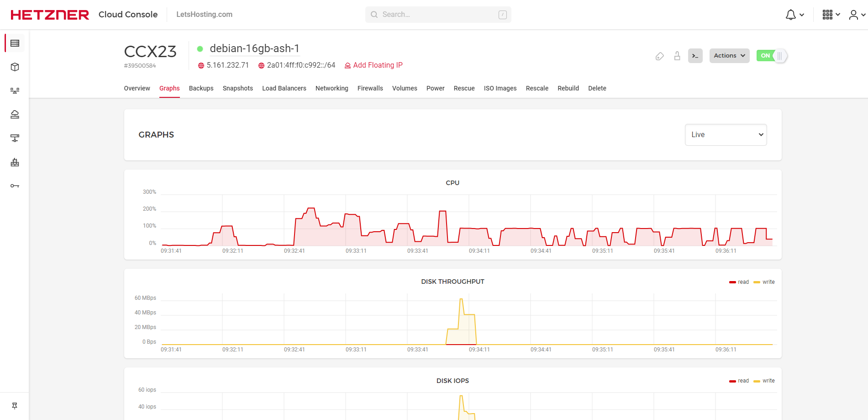Toggle write series in Disk Throughput legend
Screen dimensions: 868x420
(764, 282)
